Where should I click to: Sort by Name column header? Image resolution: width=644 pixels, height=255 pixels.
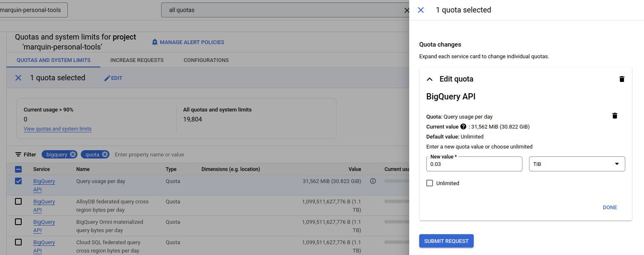83,169
